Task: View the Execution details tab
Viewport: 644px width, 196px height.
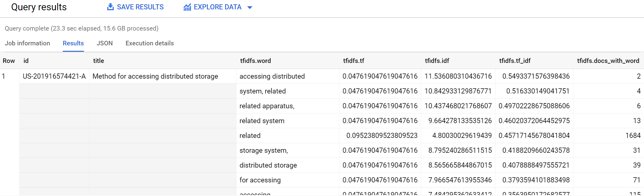Action: pos(149,43)
